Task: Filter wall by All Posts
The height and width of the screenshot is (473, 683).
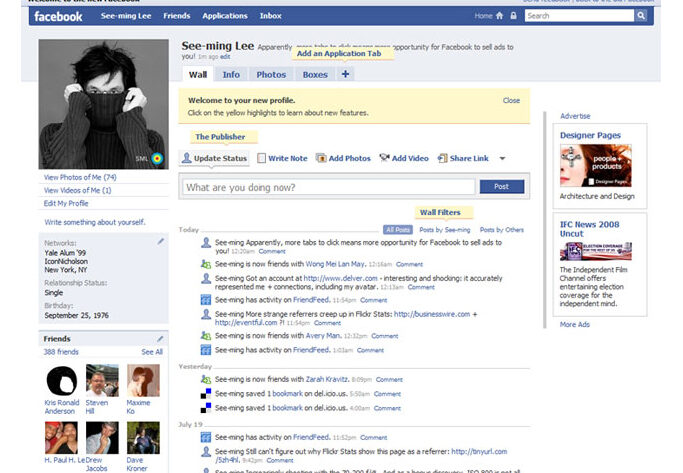Action: [397, 230]
